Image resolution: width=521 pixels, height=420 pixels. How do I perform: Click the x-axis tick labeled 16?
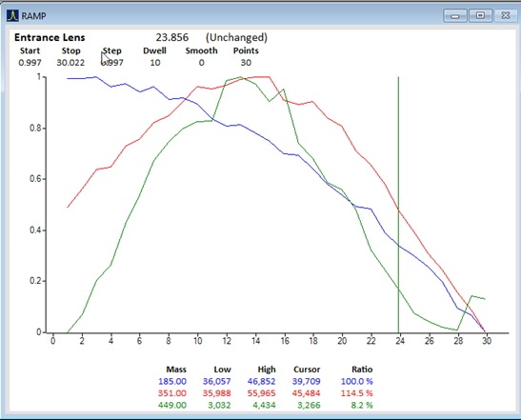(x=285, y=341)
